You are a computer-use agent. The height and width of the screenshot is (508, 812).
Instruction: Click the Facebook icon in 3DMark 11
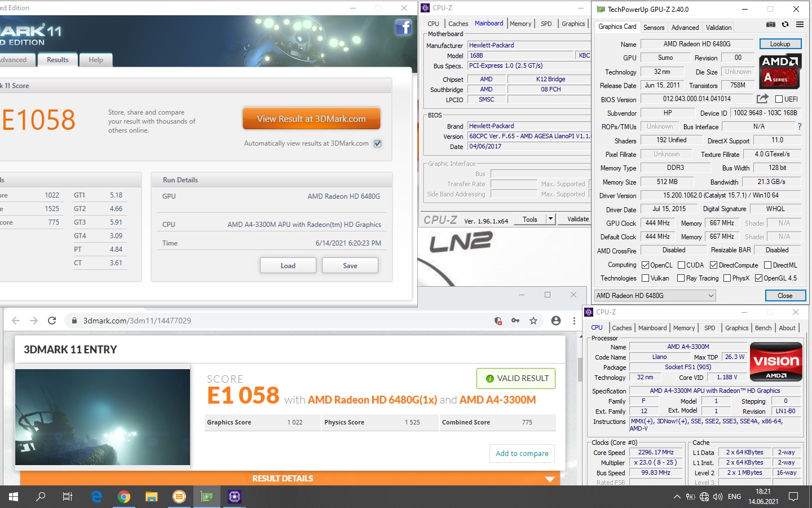pos(403,27)
